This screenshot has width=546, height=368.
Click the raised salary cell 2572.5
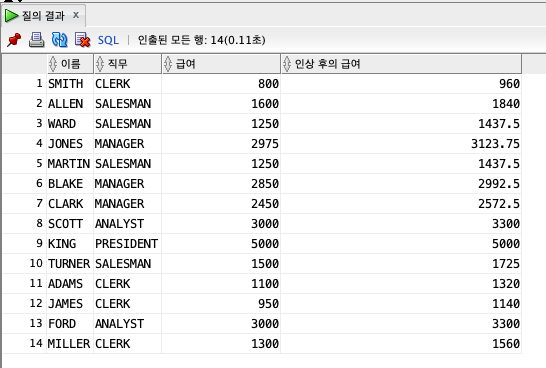click(401, 204)
